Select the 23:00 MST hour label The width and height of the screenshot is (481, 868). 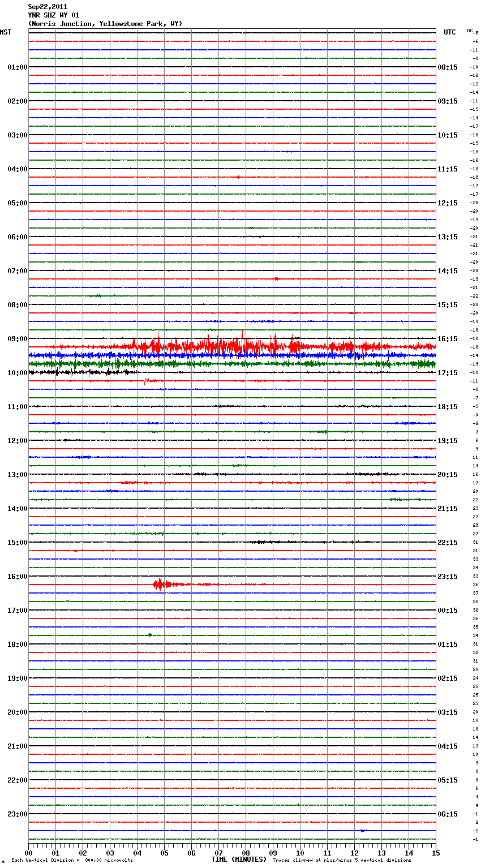[18, 814]
